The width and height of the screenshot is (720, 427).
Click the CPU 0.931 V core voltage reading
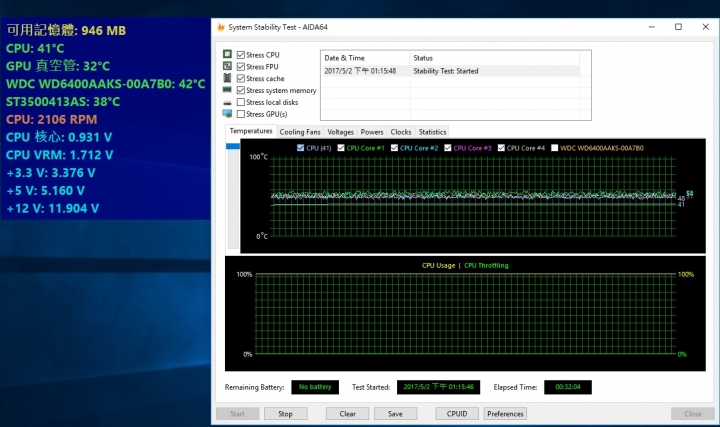pos(59,137)
